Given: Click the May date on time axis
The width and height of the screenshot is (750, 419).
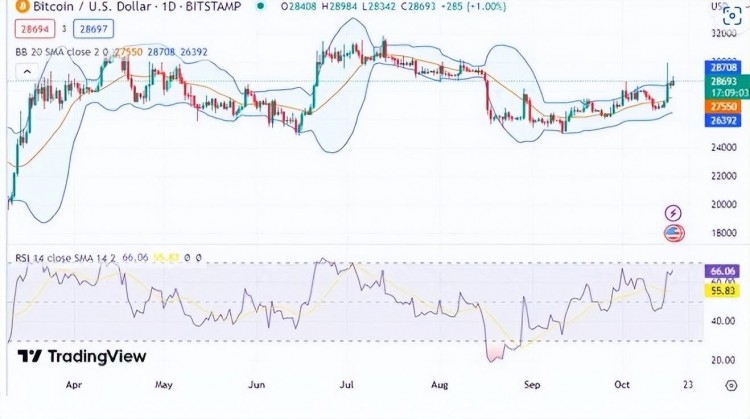Looking at the screenshot, I should tap(164, 385).
